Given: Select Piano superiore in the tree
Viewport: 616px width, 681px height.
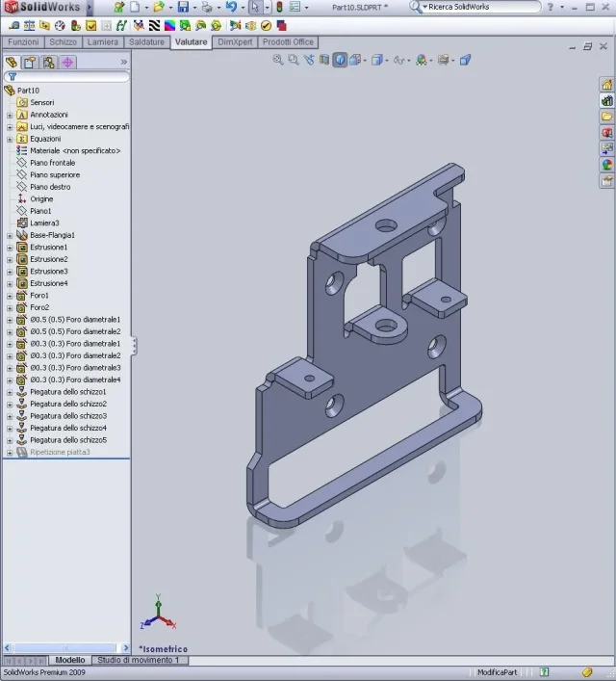Looking at the screenshot, I should 55,175.
